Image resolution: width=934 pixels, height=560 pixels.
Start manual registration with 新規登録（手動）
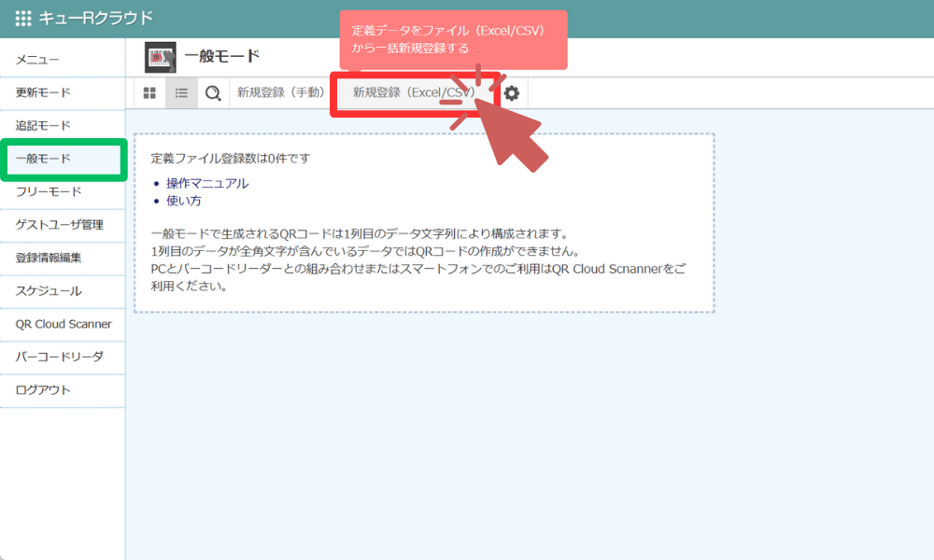[x=281, y=92]
